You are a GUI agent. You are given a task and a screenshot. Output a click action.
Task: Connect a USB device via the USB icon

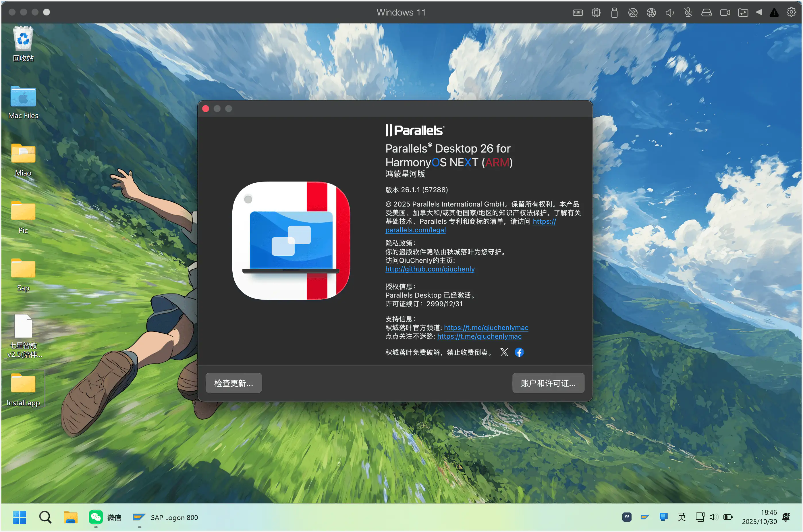pos(614,12)
